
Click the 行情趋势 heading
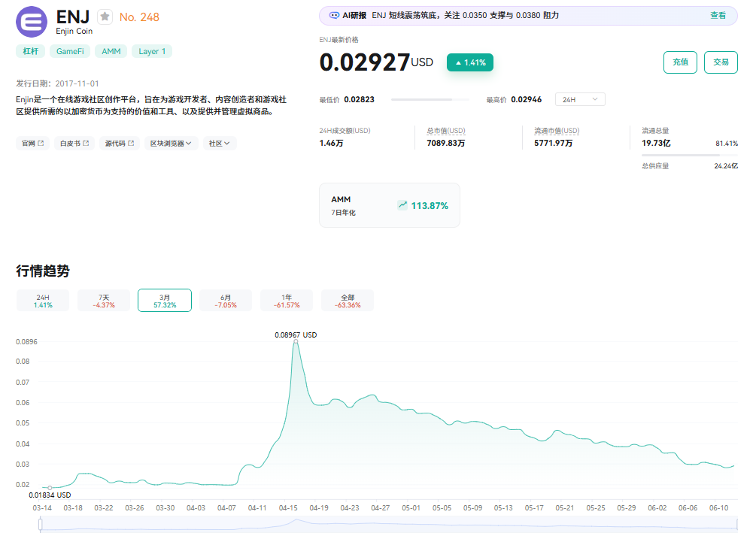click(x=43, y=271)
